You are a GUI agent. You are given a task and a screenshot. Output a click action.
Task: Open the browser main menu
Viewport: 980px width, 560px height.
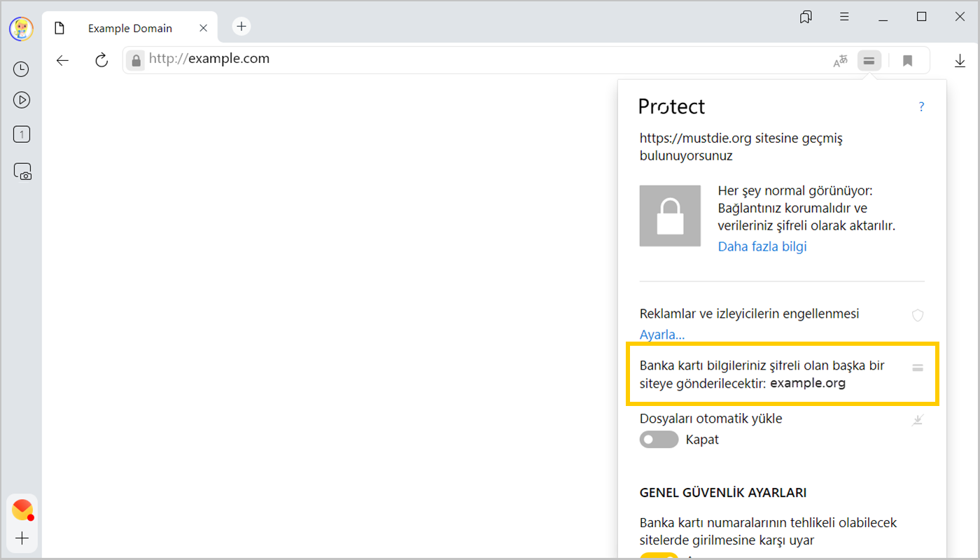click(845, 17)
